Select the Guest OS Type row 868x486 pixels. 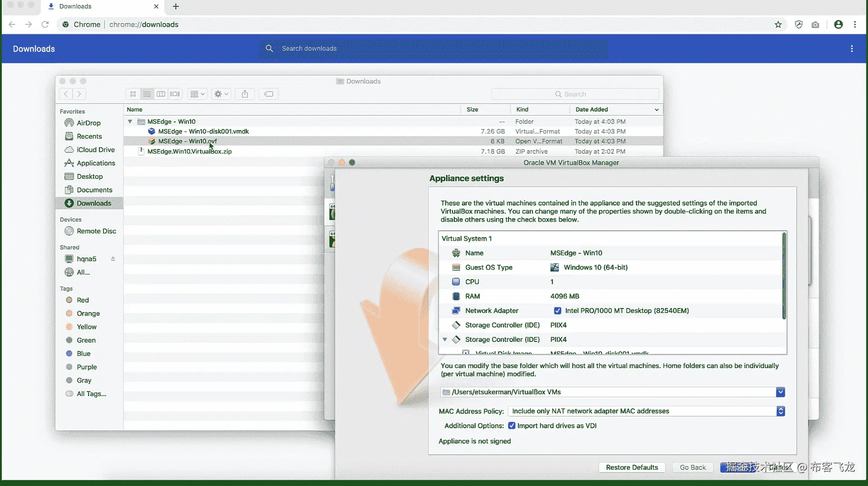(x=611, y=267)
